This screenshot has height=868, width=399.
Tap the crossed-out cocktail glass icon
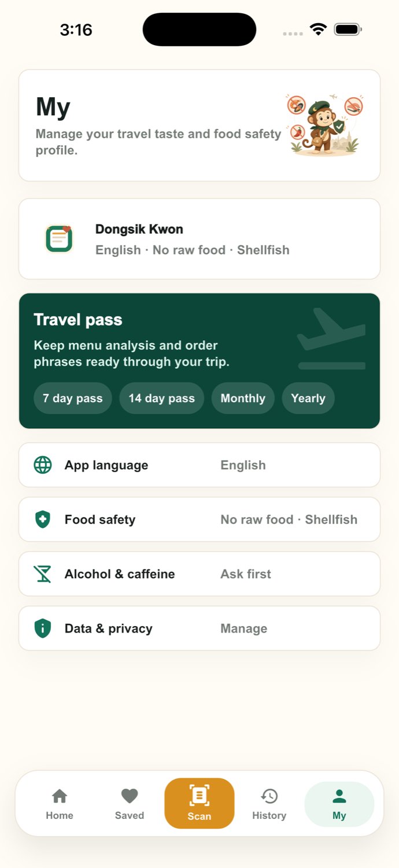point(43,573)
